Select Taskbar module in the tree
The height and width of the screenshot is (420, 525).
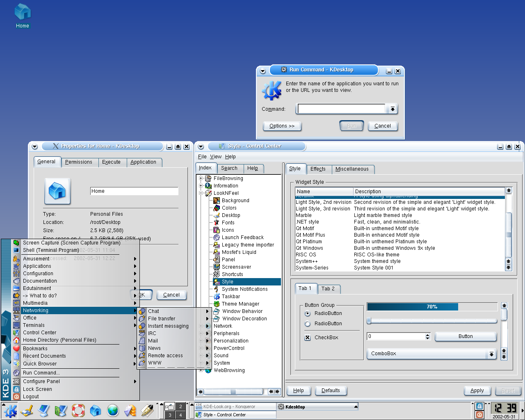(231, 297)
